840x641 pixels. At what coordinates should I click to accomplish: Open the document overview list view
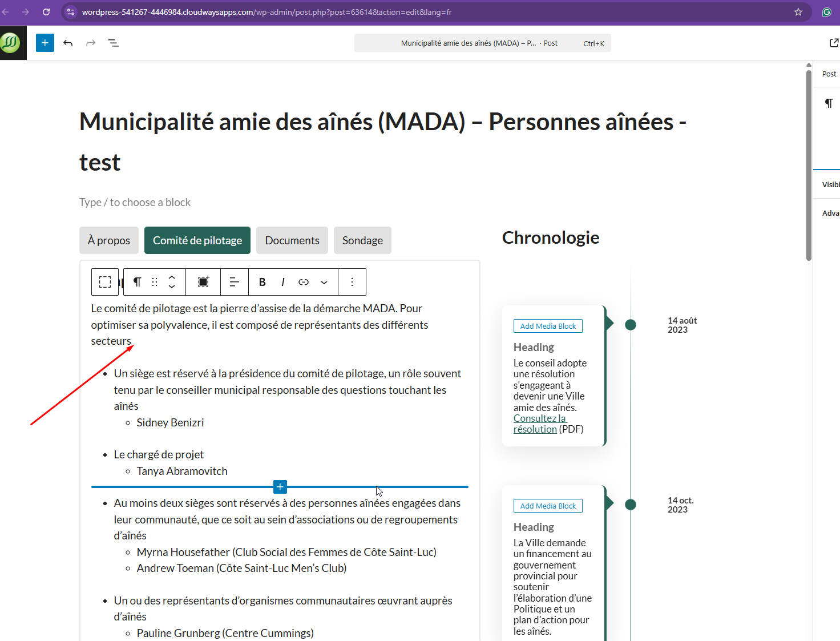pos(114,43)
